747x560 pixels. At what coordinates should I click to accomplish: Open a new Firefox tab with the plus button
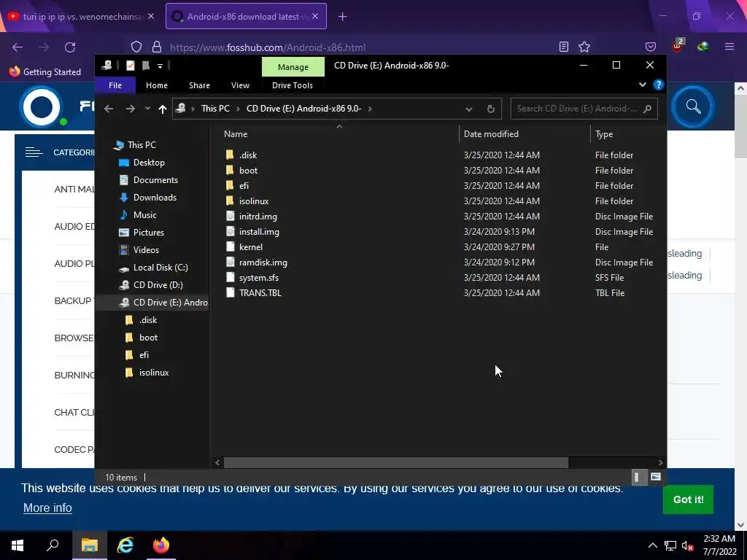point(343,17)
